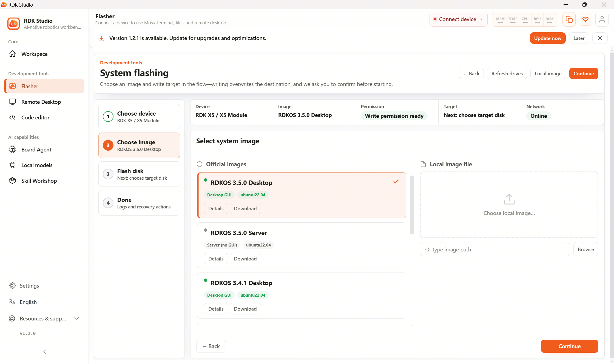Click the 'Or type image path' field

[495, 249]
